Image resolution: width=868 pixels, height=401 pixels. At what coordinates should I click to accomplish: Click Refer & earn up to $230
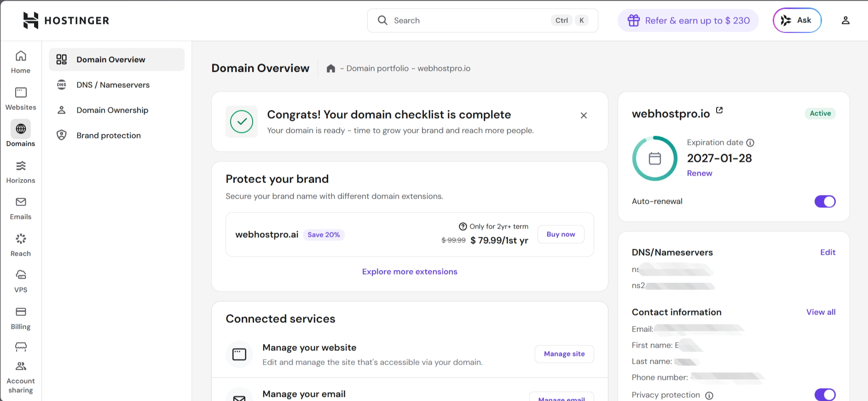(x=688, y=20)
